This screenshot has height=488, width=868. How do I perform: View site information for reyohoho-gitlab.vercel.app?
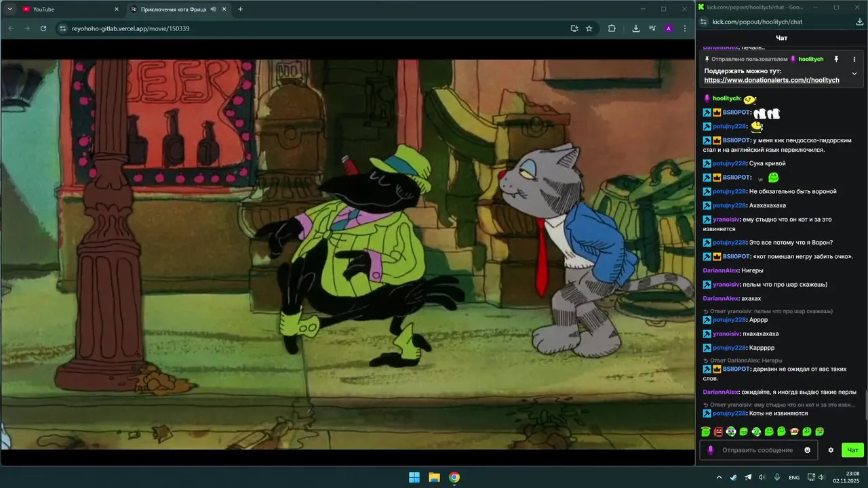(x=63, y=28)
